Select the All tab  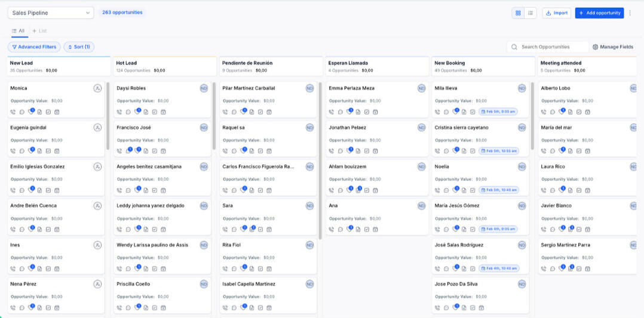(18, 30)
